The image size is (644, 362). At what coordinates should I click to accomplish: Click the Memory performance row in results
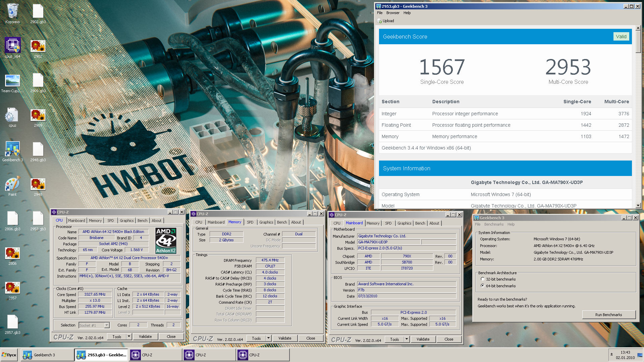[x=505, y=136]
